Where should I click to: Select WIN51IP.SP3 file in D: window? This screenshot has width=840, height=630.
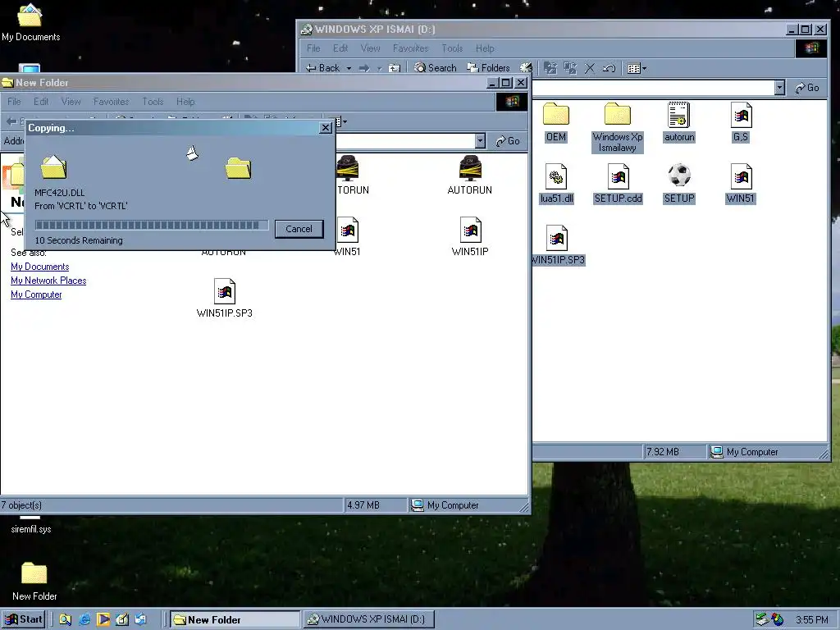coord(557,245)
